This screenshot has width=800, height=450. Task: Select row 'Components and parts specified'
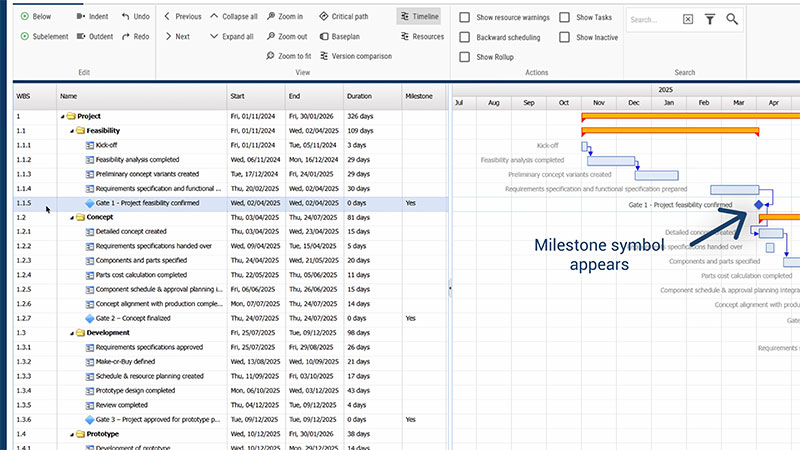click(231, 261)
